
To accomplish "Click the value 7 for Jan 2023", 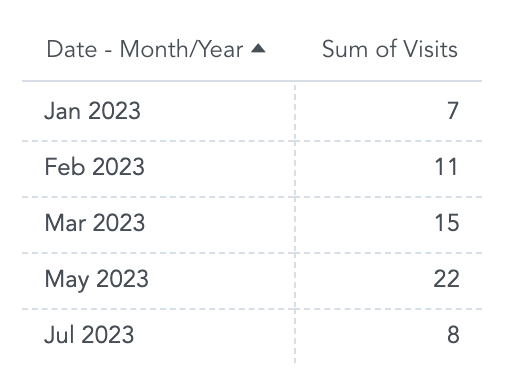I will 453,111.
